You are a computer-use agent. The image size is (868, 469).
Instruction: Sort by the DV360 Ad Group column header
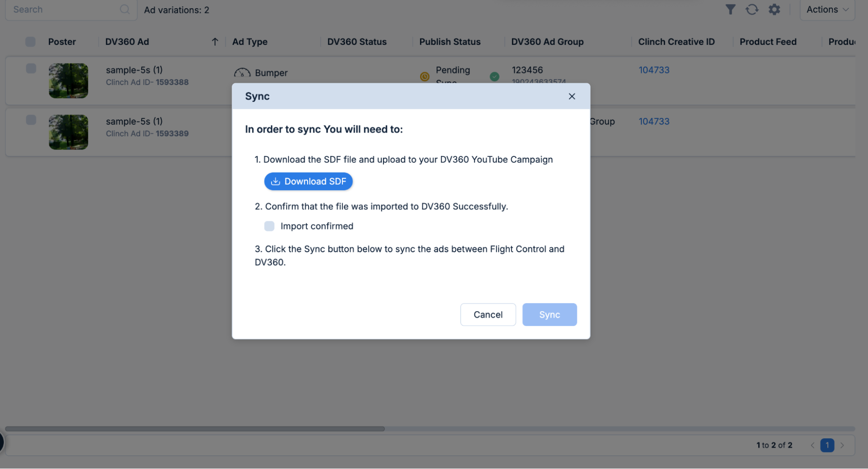click(x=547, y=42)
